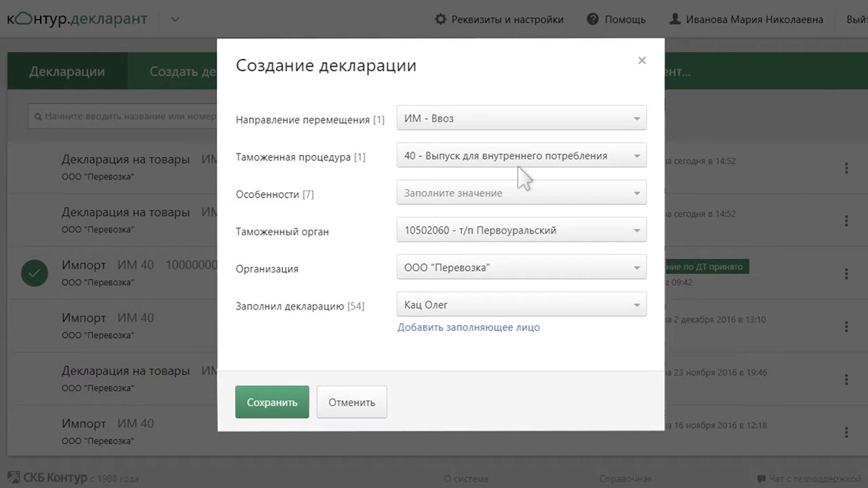This screenshot has width=868, height=488.
Task: Click the Добавить заполняющее лицо link
Action: click(468, 327)
